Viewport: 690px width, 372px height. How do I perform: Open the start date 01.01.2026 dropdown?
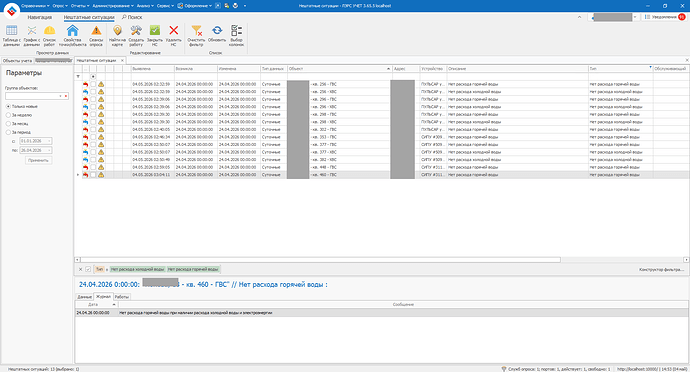49,141
